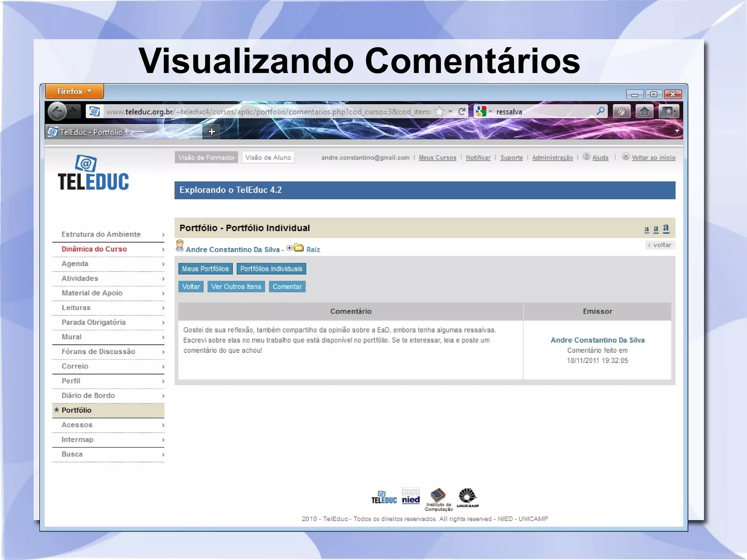Click the nied logo in the footer
Screen dimensions: 747x560
(411, 496)
